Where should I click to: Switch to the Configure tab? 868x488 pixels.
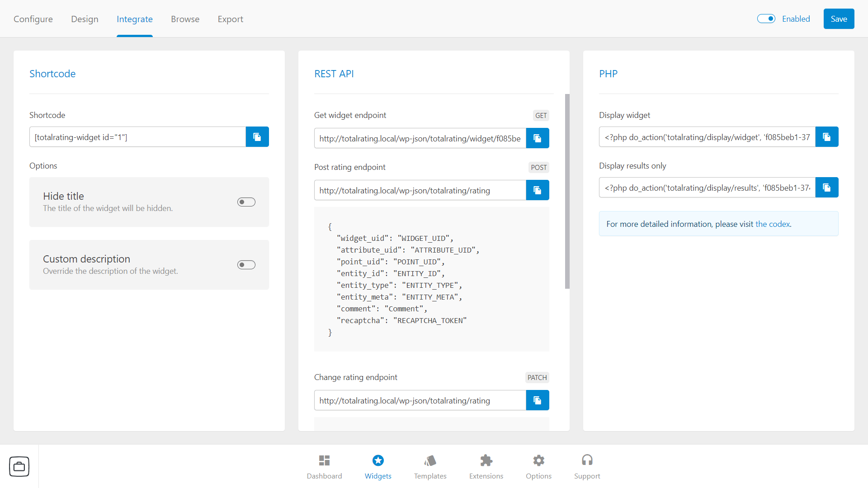click(x=33, y=19)
